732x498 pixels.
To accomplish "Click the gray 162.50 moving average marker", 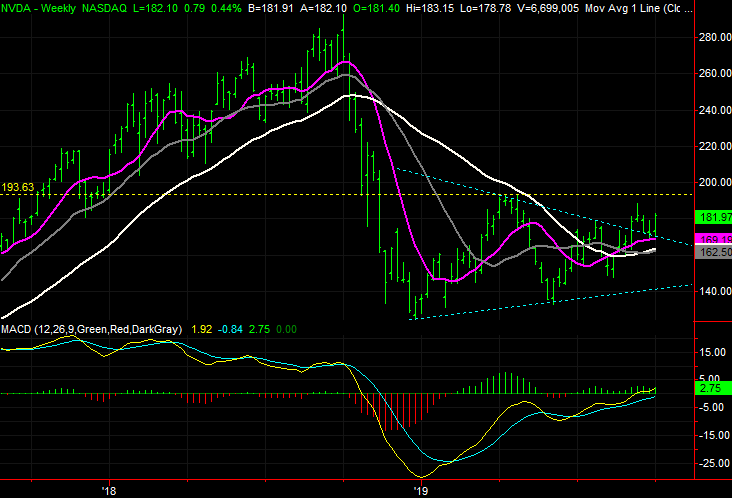I will (x=713, y=253).
